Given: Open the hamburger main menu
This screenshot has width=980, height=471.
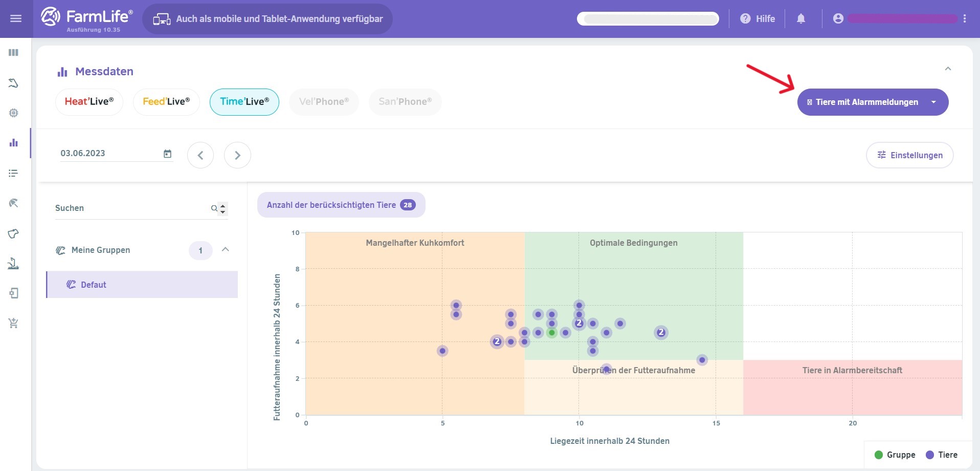Looking at the screenshot, I should [16, 19].
